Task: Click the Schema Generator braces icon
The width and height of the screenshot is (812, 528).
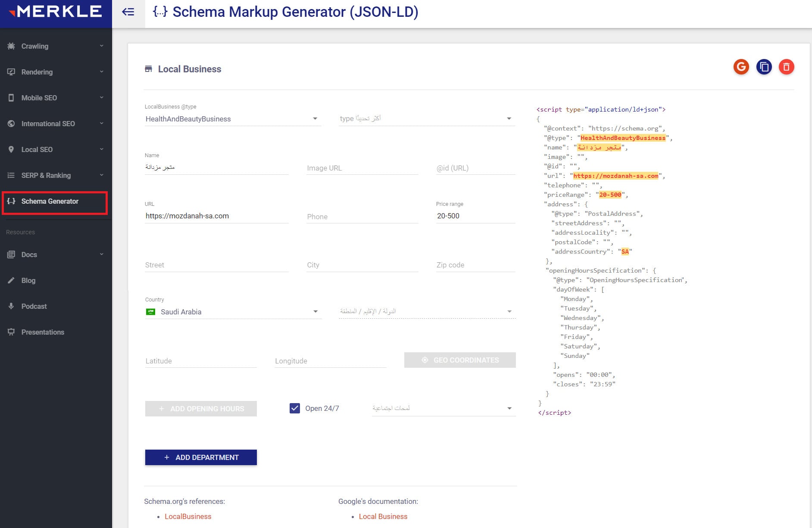Action: coord(11,201)
